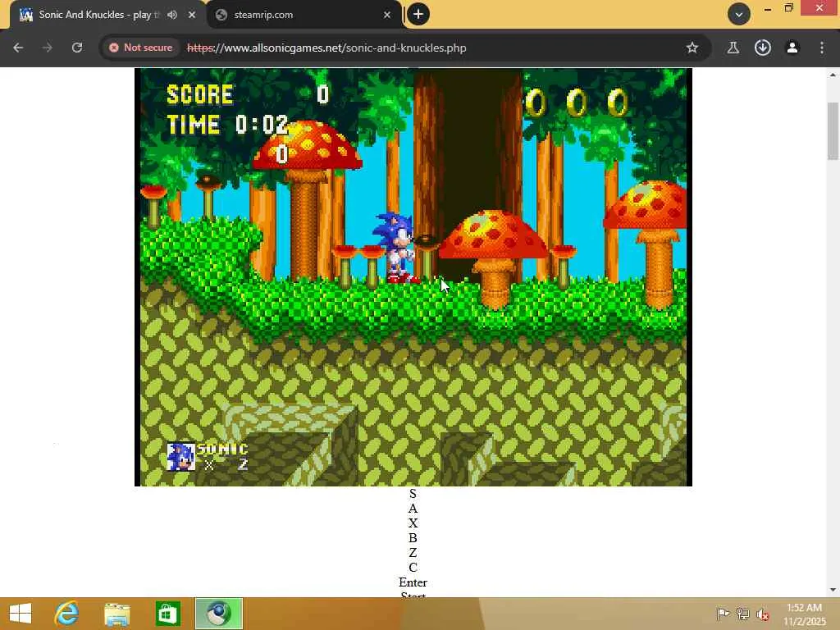840x630 pixels.
Task: Open the Windows Start button
Action: pos(21,614)
